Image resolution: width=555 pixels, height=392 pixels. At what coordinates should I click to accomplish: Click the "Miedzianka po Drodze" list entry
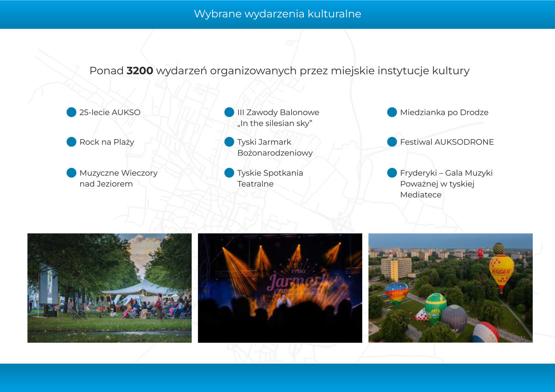coord(444,112)
